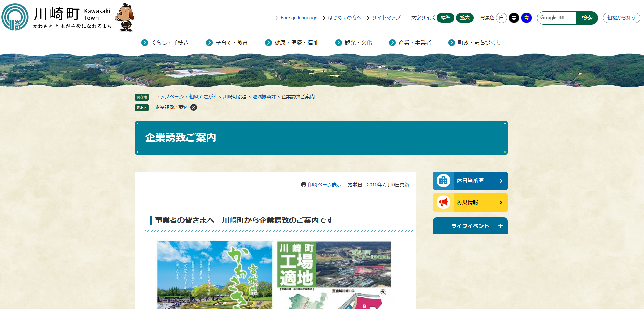The image size is (644, 309).
Task: Click the 検索 search button
Action: [x=587, y=18]
